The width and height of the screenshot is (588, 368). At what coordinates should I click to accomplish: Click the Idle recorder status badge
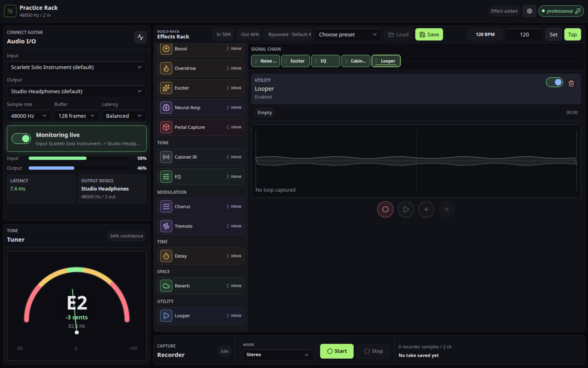coord(224,351)
